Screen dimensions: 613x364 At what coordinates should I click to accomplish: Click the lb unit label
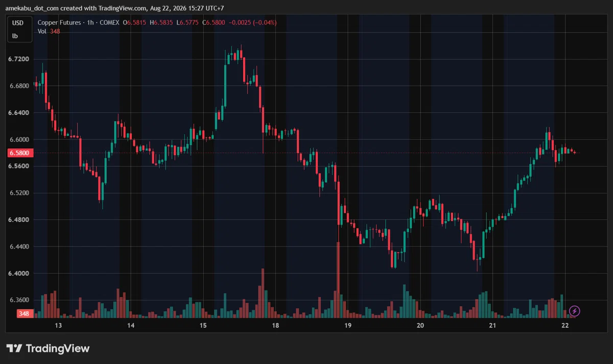(x=15, y=36)
